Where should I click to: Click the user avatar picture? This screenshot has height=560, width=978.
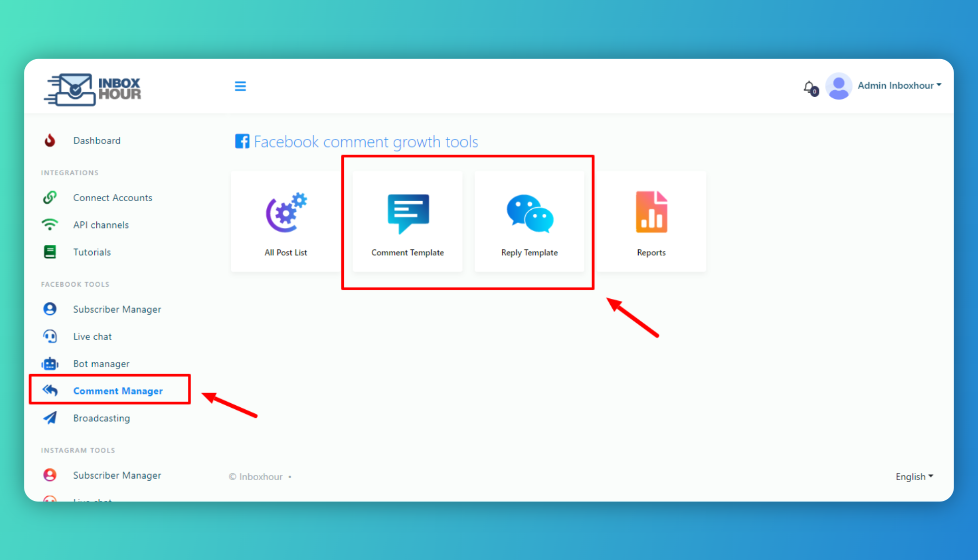coord(838,86)
